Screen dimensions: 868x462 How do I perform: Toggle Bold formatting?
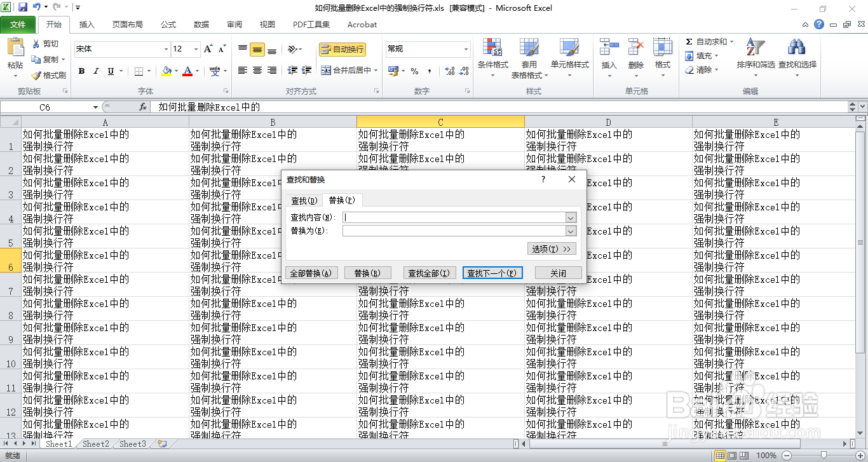pyautogui.click(x=81, y=71)
